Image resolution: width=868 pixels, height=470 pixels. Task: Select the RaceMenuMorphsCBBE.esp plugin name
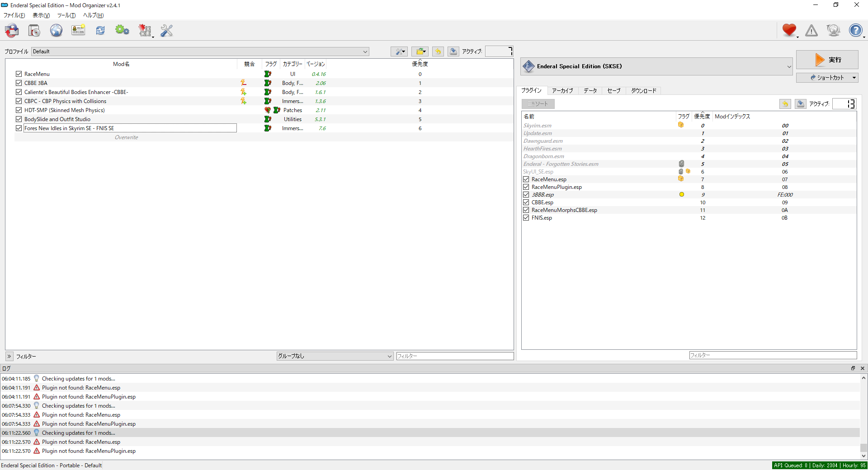point(564,210)
